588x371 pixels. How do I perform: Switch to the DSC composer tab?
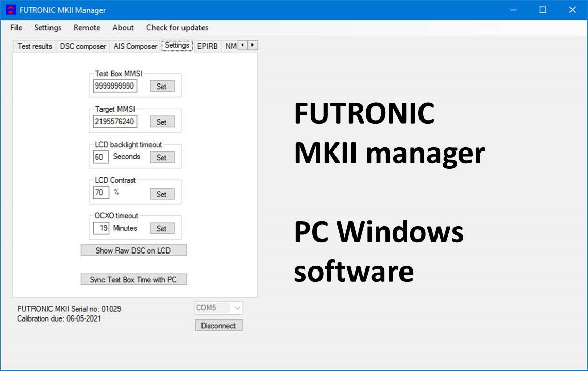coord(83,46)
